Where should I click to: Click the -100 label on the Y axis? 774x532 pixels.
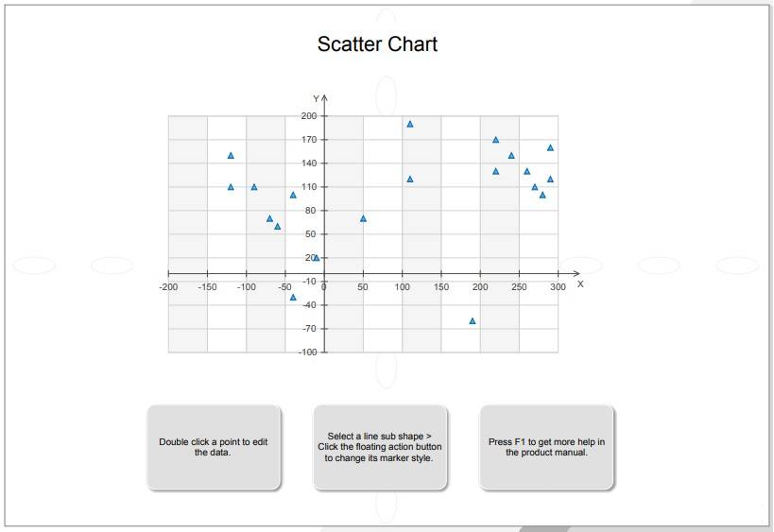coord(307,352)
